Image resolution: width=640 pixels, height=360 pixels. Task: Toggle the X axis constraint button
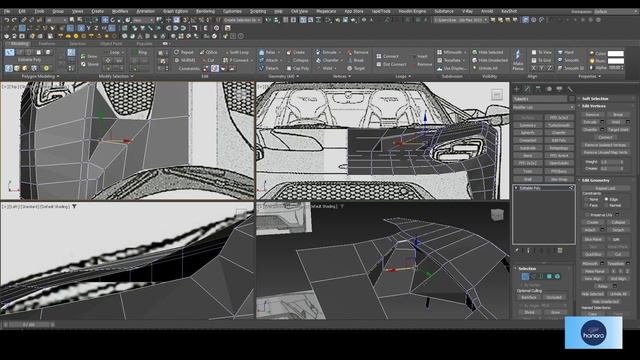pos(80,28)
